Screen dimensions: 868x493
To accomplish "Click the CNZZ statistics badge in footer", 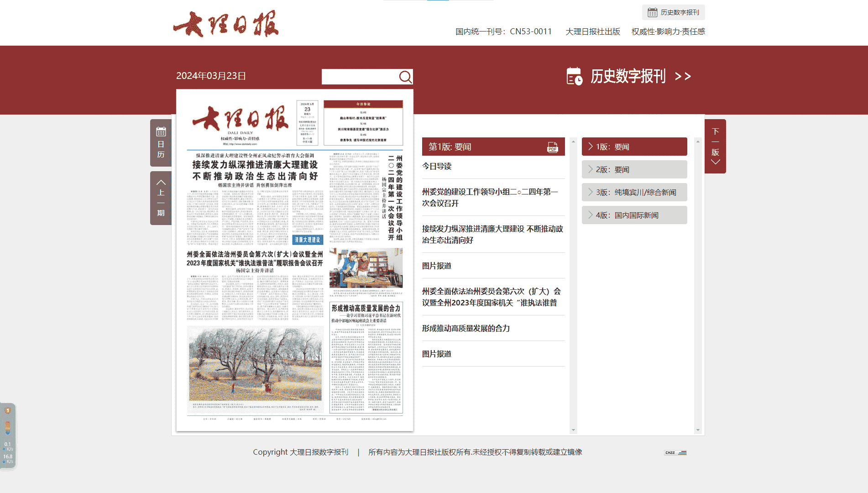I will (675, 452).
